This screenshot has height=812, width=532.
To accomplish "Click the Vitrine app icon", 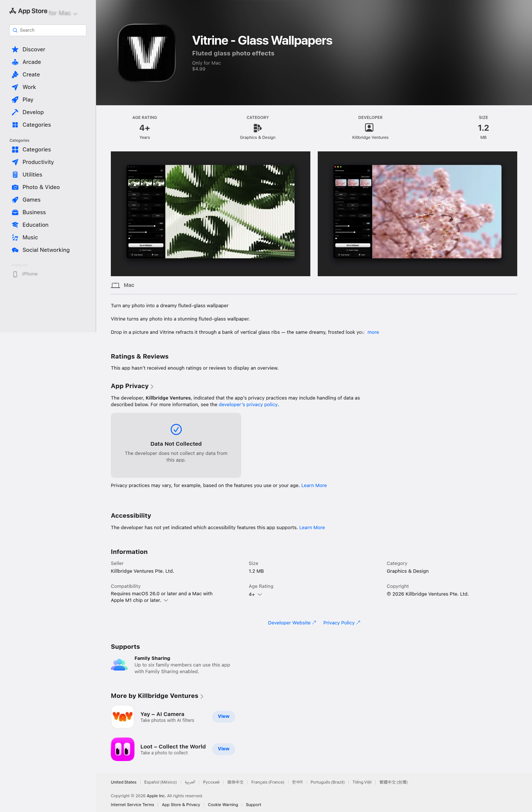I will pyautogui.click(x=147, y=52).
